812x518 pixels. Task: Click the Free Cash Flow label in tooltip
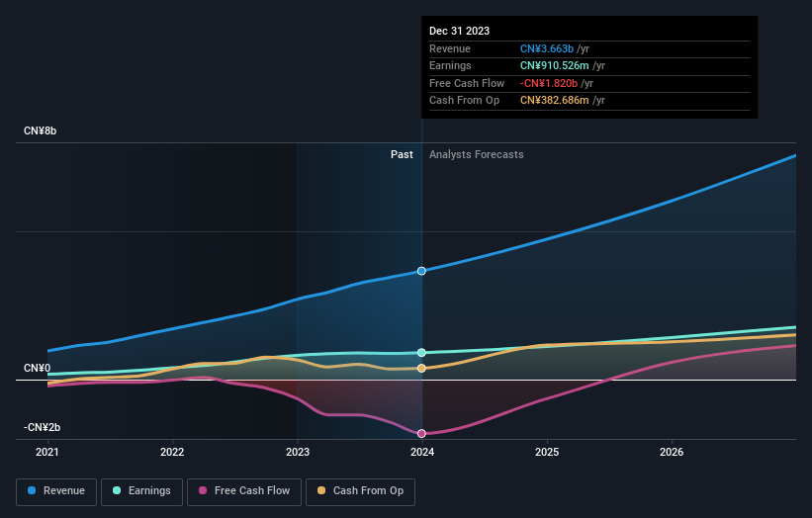(467, 83)
